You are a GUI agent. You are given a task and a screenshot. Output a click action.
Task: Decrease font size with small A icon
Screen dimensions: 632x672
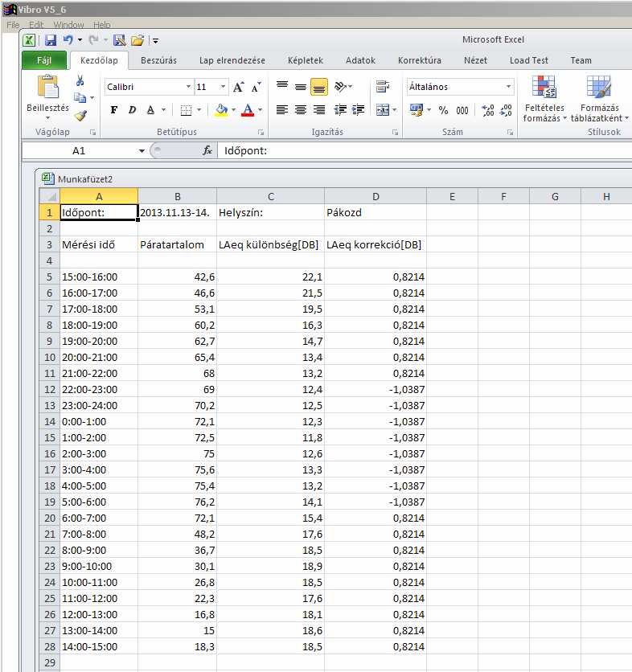click(x=256, y=87)
